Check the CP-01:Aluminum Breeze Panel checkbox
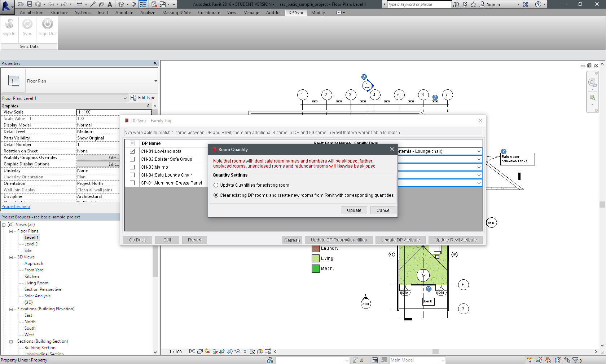The width and height of the screenshot is (606, 364). pos(132,183)
